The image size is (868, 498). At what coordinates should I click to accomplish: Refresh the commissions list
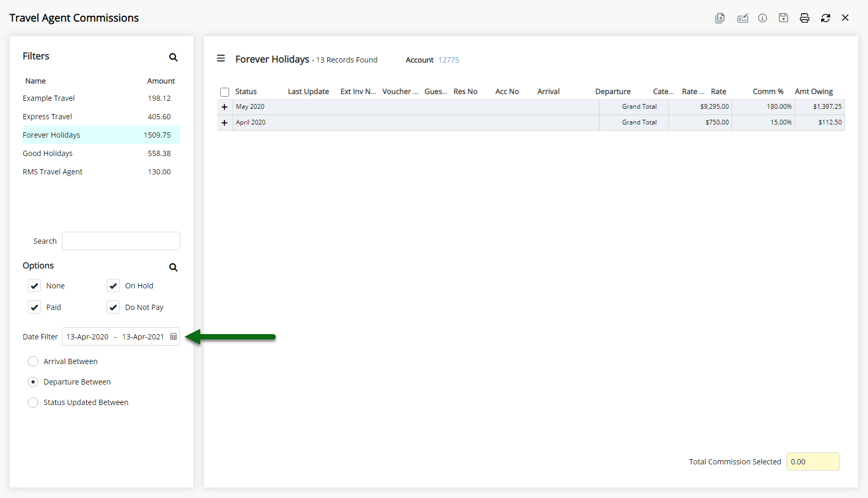tap(825, 18)
